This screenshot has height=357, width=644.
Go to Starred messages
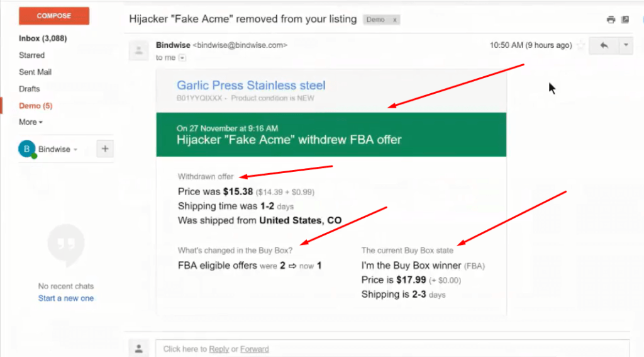(x=31, y=55)
